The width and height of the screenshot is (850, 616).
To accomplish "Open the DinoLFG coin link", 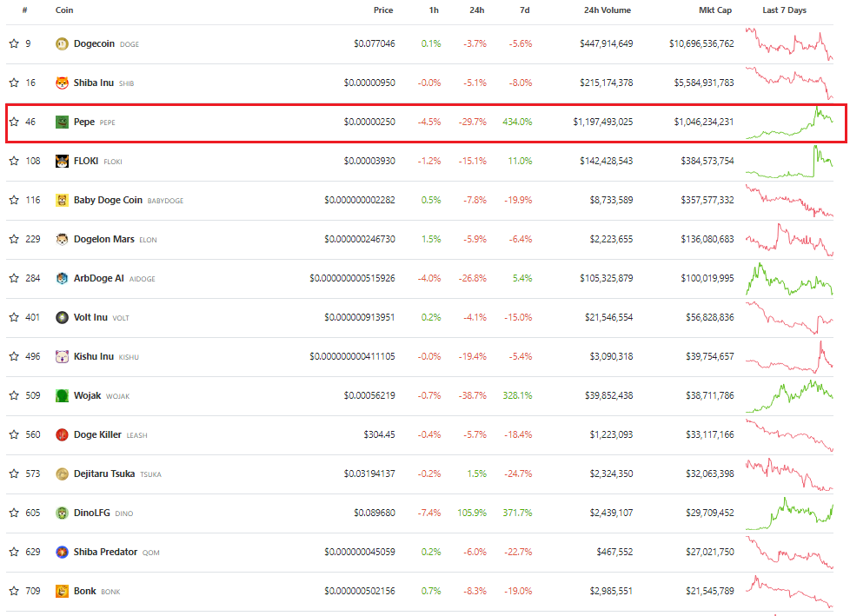I will (91, 513).
